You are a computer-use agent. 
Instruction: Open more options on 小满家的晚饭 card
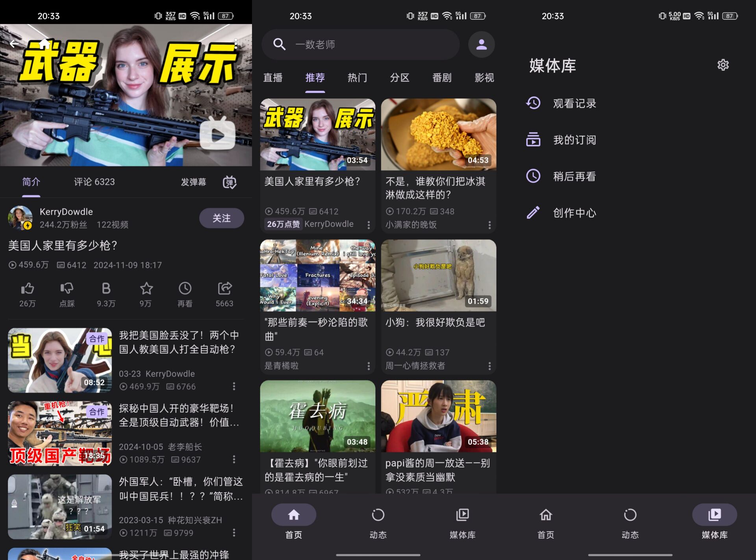[489, 225]
